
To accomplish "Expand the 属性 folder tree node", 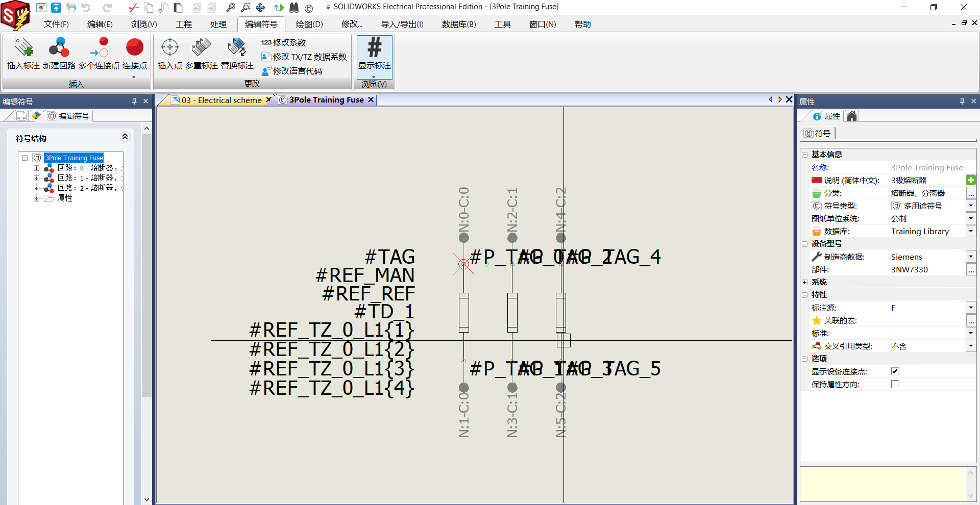I will click(x=36, y=198).
